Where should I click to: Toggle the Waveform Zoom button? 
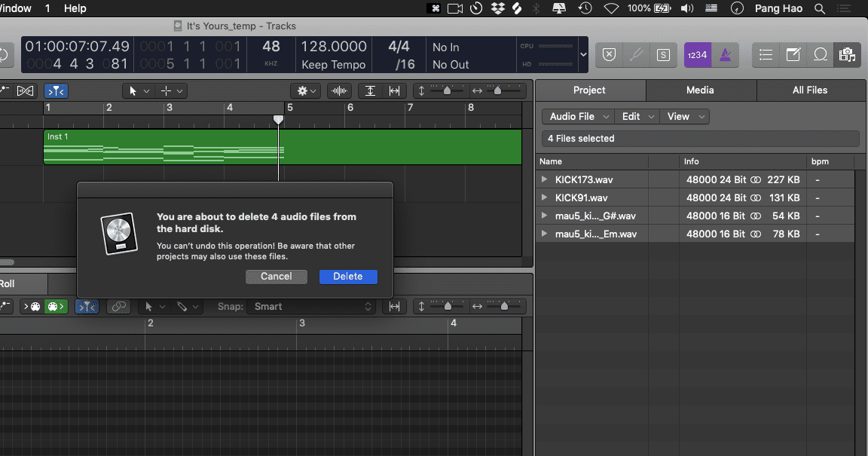(x=339, y=91)
